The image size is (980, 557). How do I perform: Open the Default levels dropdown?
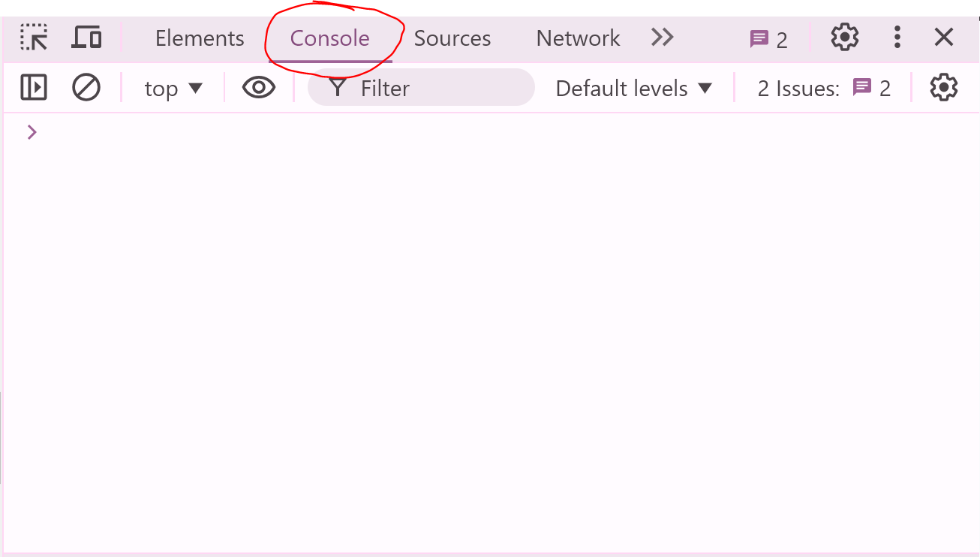[634, 87]
